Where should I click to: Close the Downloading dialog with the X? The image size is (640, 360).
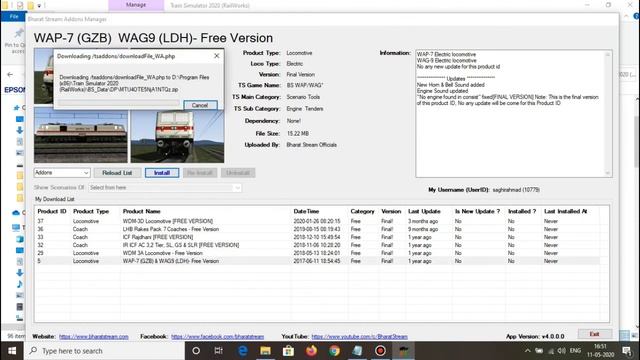click(x=217, y=56)
